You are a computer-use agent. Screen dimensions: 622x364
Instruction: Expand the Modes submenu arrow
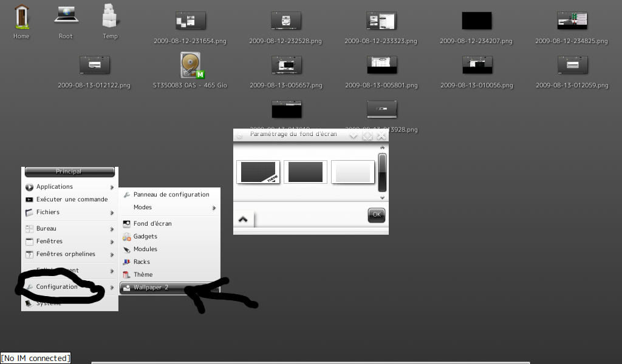(x=214, y=208)
